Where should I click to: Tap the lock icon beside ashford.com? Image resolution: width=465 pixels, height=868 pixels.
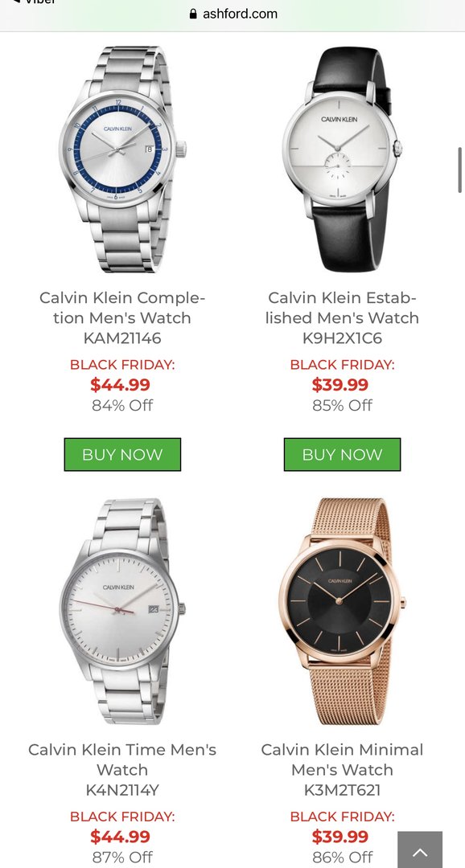click(x=193, y=14)
